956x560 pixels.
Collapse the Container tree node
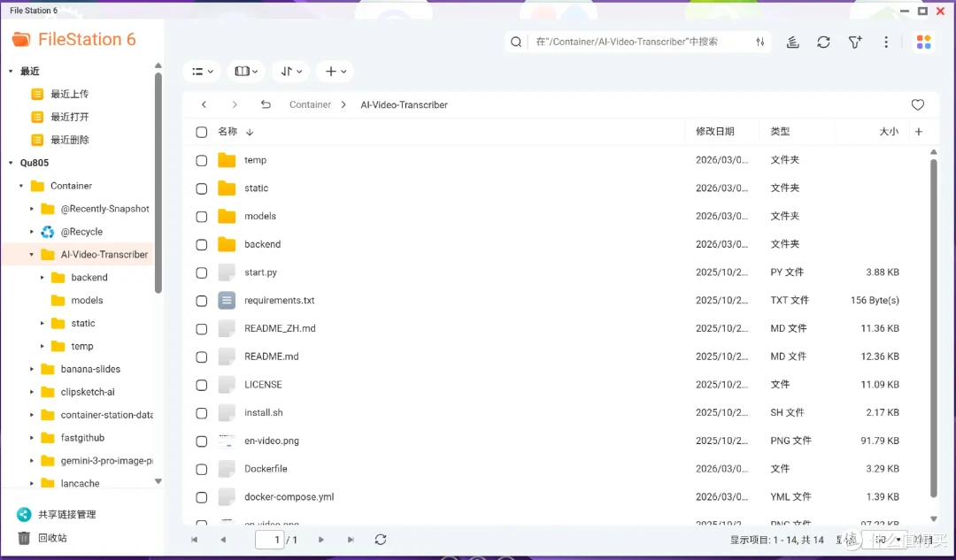pyautogui.click(x=21, y=186)
